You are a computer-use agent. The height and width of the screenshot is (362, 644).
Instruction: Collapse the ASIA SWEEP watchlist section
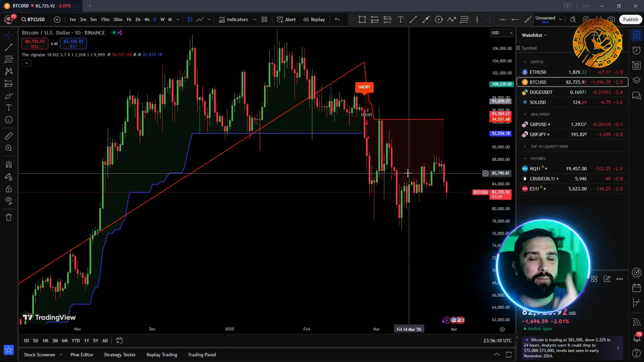point(525,114)
